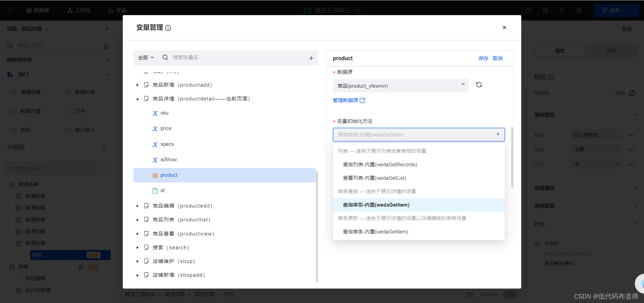This screenshot has height=303, width=644.
Task: Select 按钮 node in outline tree
Action: 70,255
